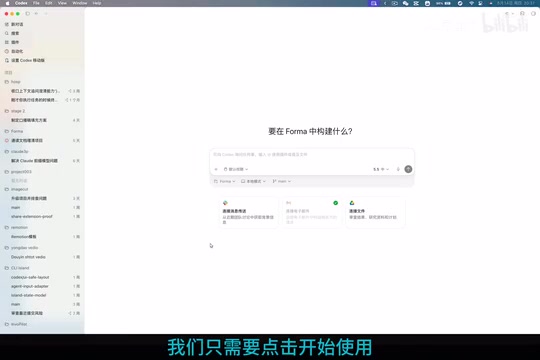Screen dimensions: 540x360
Task: Open the Remotion template thread
Action: pyautogui.click(x=43, y=237)
